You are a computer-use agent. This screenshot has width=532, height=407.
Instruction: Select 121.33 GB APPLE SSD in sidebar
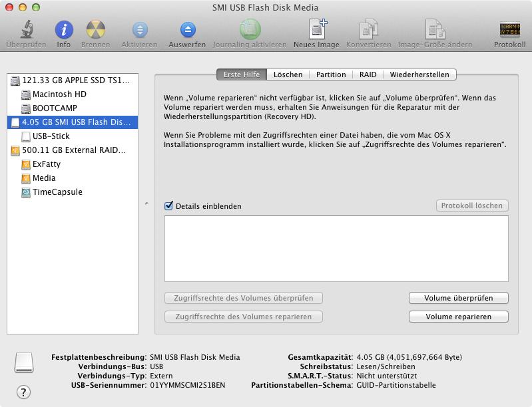tap(73, 80)
